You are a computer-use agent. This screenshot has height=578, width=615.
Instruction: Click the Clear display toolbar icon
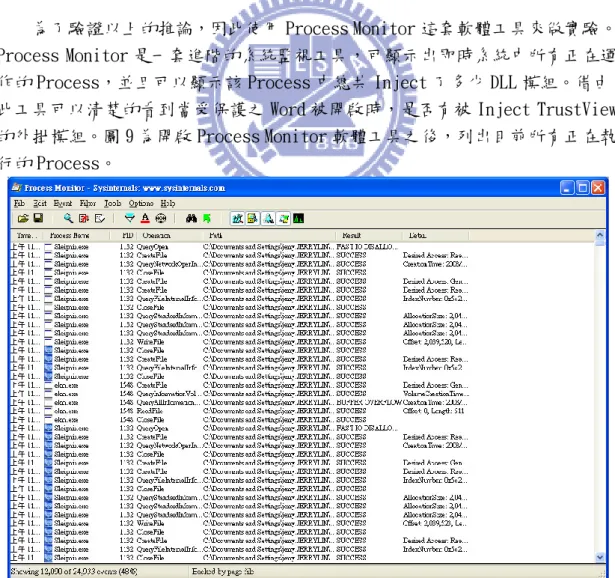pos(100,218)
